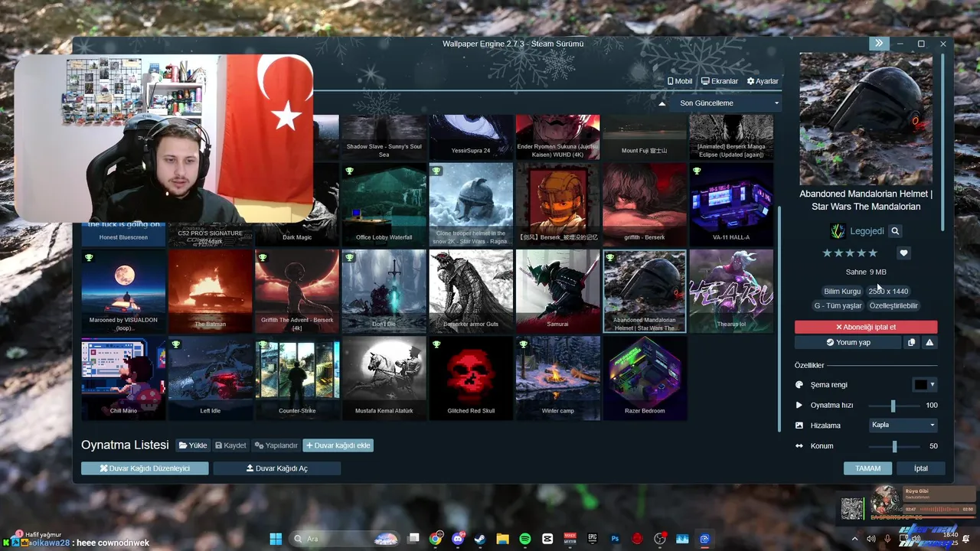Open the Şema rengi color dropdown
980x551 pixels.
click(x=925, y=385)
